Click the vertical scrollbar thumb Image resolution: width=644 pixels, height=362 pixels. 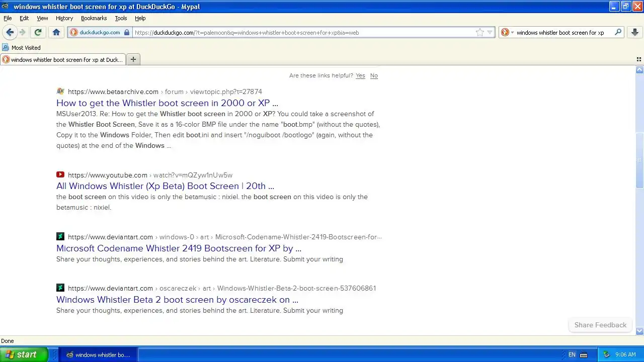[x=639, y=161]
